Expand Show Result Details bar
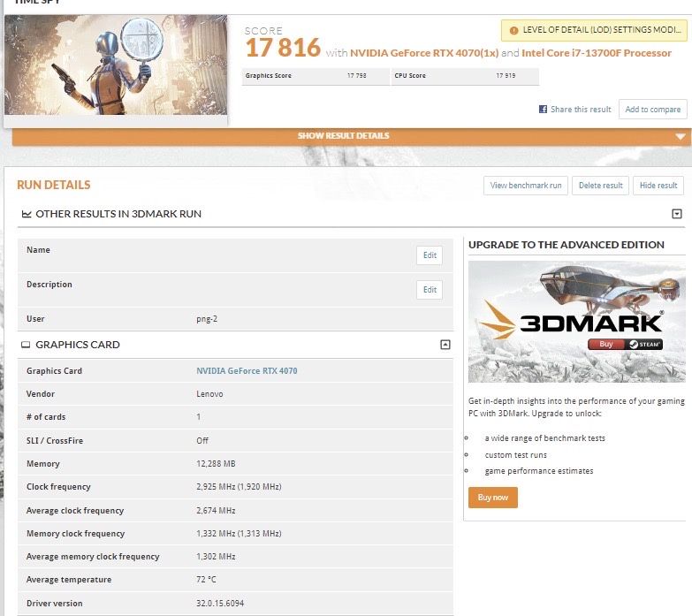 [x=352, y=136]
